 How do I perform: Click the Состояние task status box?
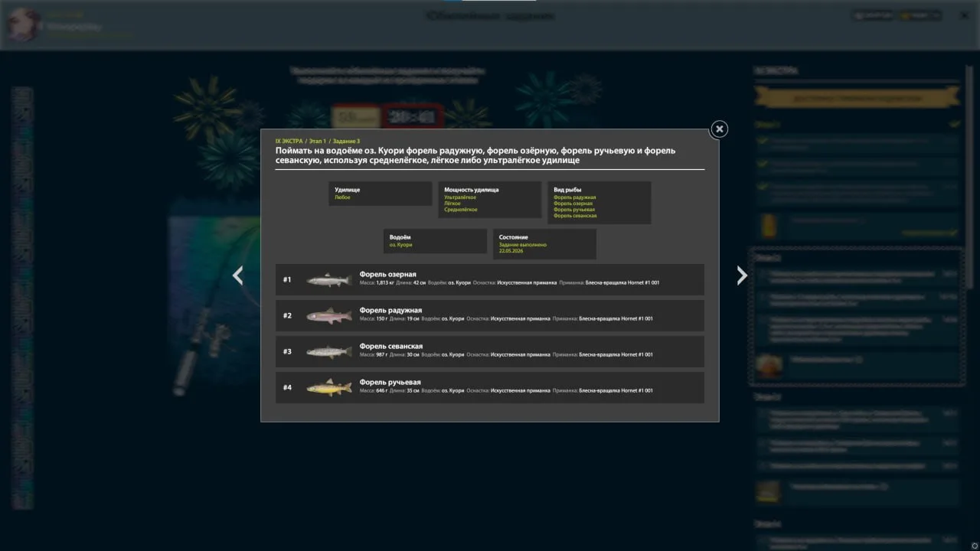pos(544,244)
